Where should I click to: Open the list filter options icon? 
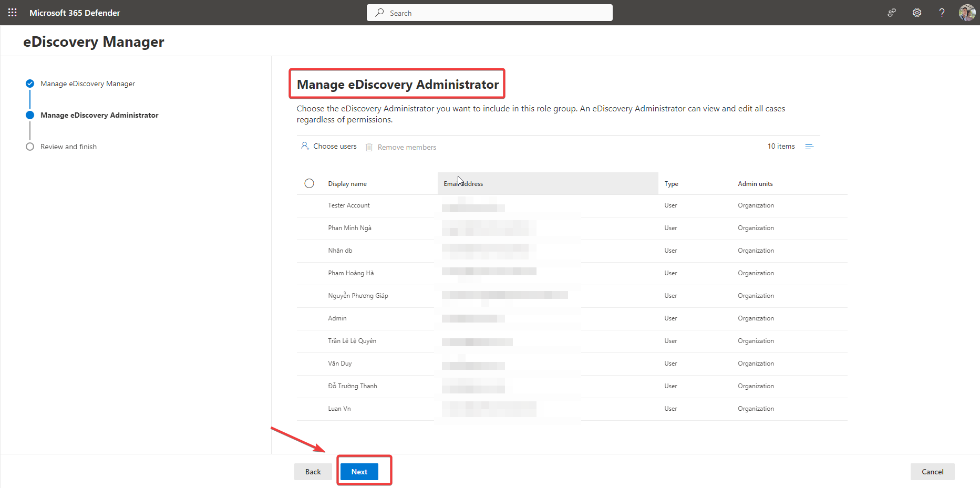pyautogui.click(x=809, y=147)
